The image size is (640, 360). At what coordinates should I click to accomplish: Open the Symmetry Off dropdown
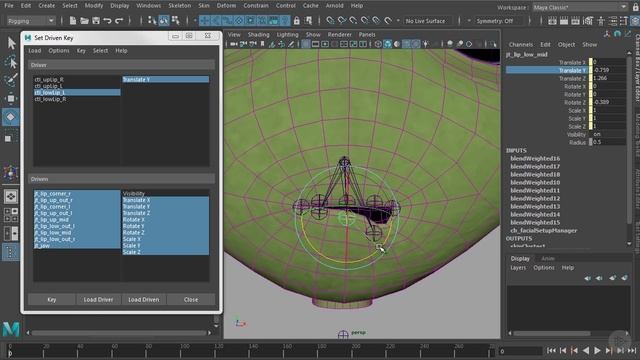point(498,21)
